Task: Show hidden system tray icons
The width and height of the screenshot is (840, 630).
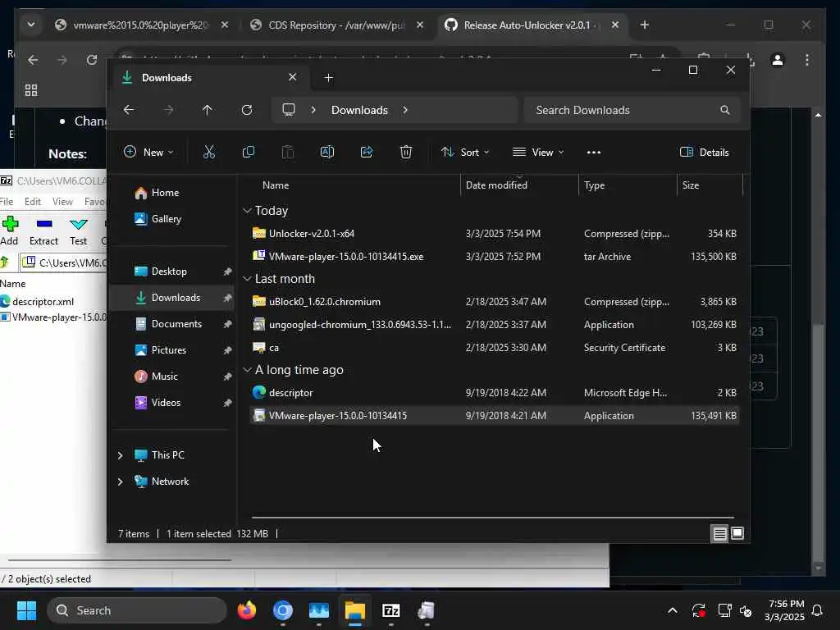Action: coord(673,610)
